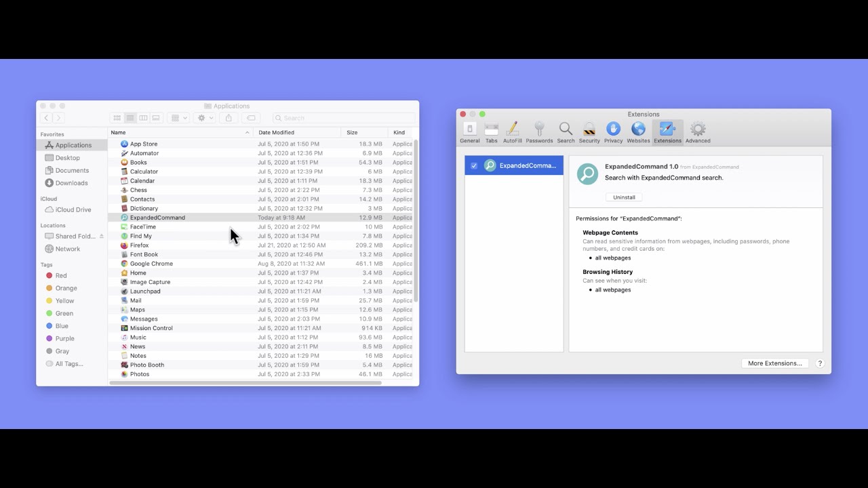Click the More Extensions button
The width and height of the screenshot is (868, 488).
[x=774, y=363]
